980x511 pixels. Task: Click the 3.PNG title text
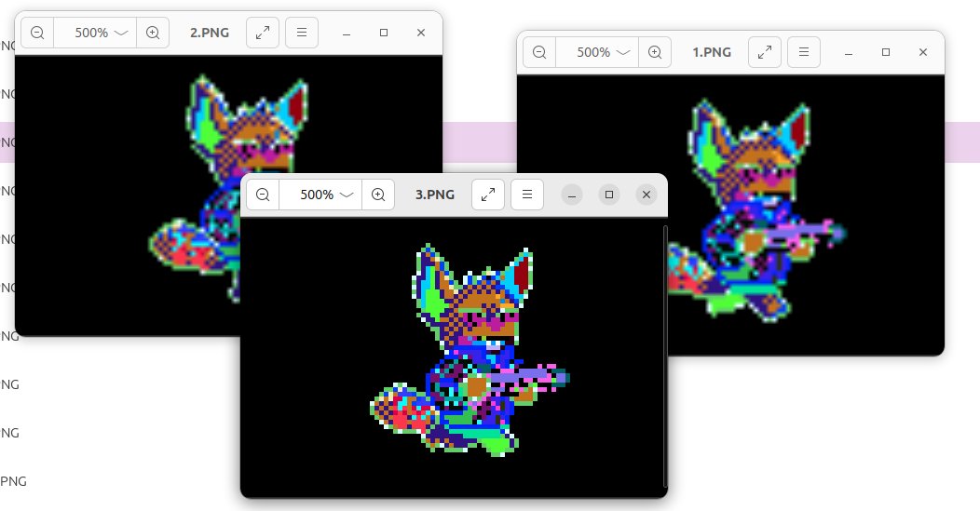point(434,195)
